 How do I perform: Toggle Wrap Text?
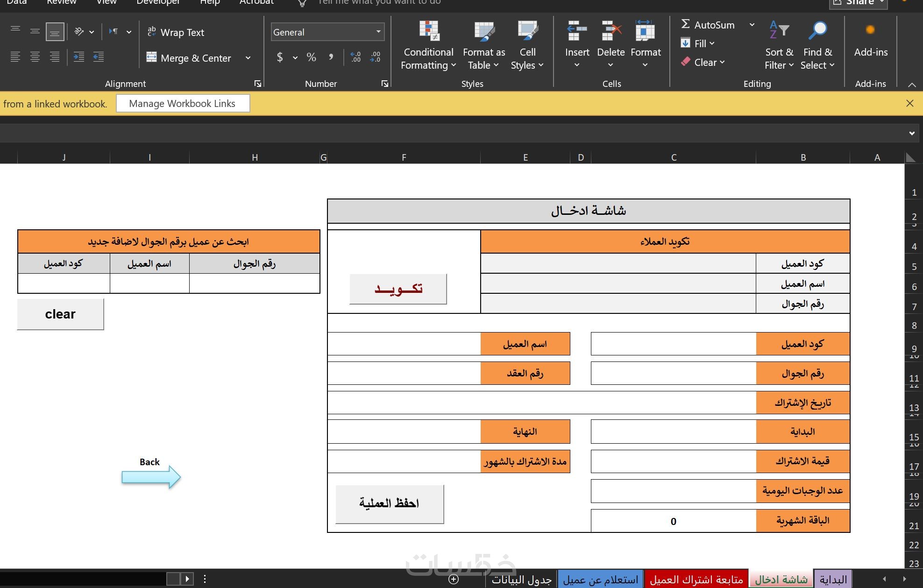pyautogui.click(x=176, y=32)
